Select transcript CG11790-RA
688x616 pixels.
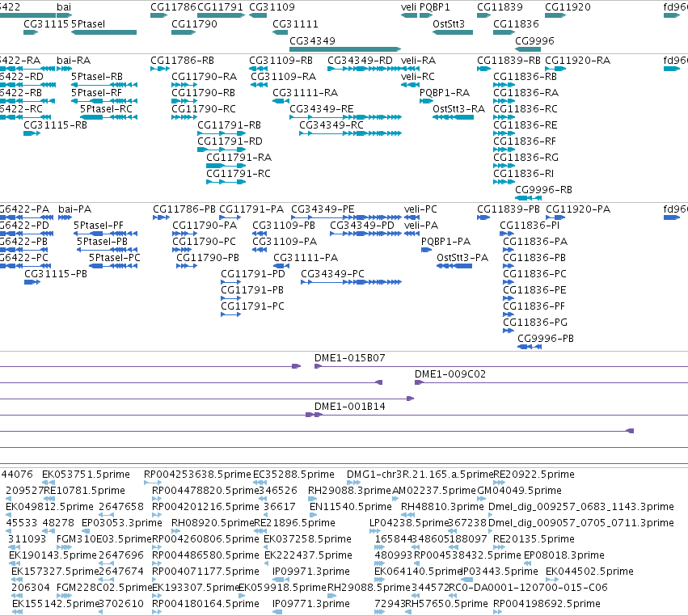point(204,76)
